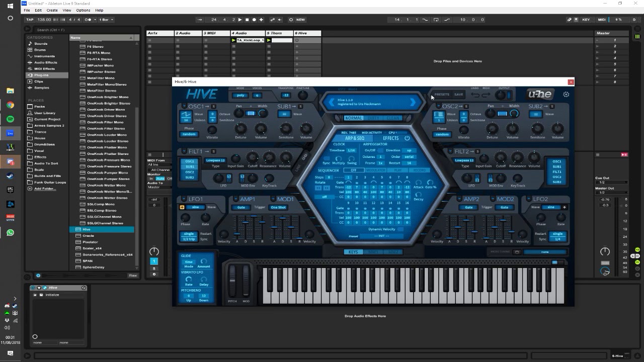644x362 pixels.
Task: Open WhatsApp from the Windows taskbar
Action: coord(10,232)
